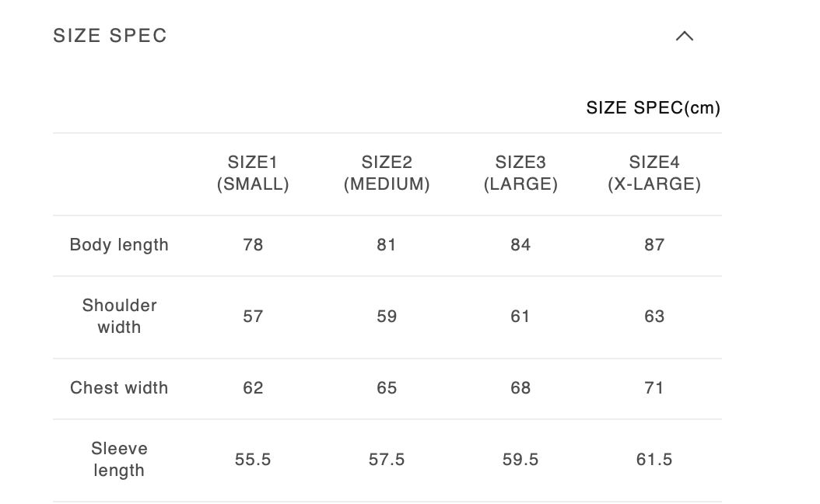Select the SIZE1 (SMALL) column header
Screen dimensions: 820x504
(x=253, y=173)
